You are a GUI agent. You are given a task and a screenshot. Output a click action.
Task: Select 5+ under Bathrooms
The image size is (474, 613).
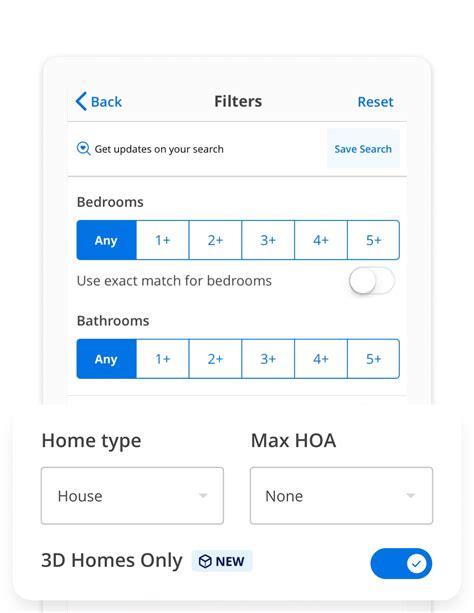click(x=373, y=359)
